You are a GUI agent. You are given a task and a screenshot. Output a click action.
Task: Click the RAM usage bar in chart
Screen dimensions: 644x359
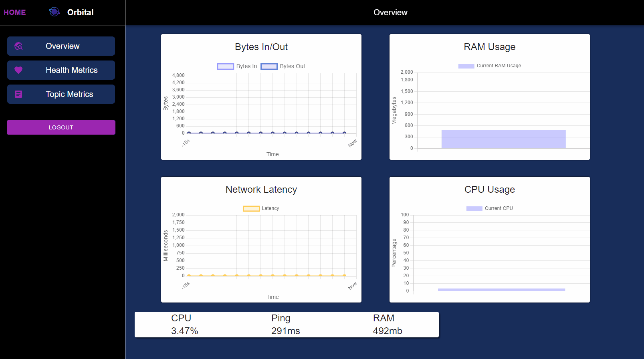504,139
